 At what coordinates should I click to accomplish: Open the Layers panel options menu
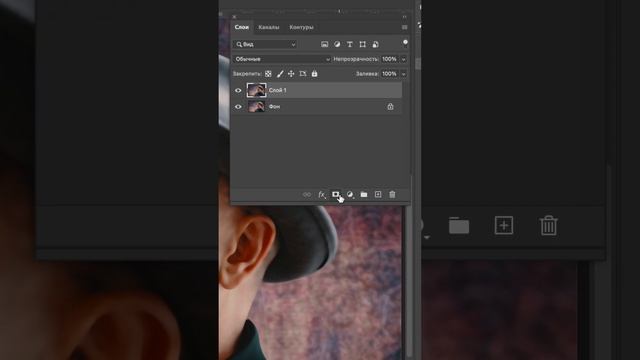(404, 27)
